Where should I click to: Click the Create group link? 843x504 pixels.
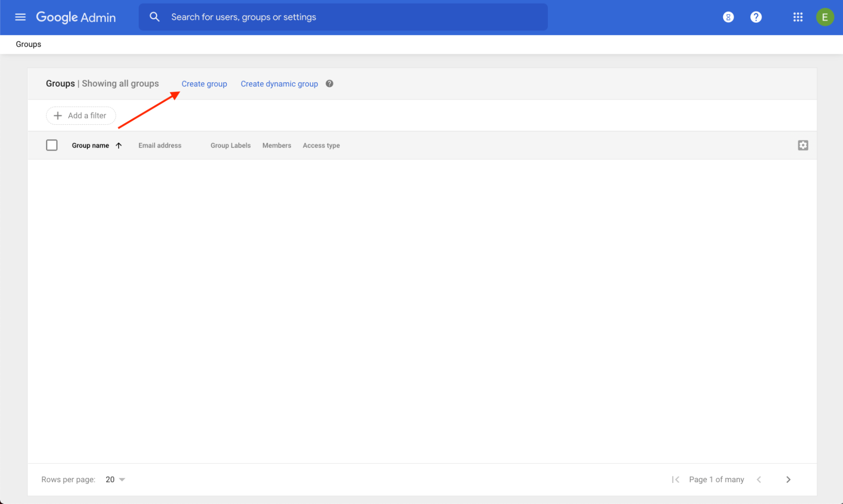click(204, 84)
